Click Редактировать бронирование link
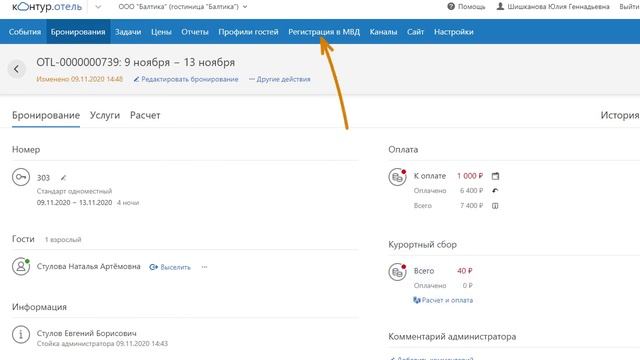 pos(186,79)
